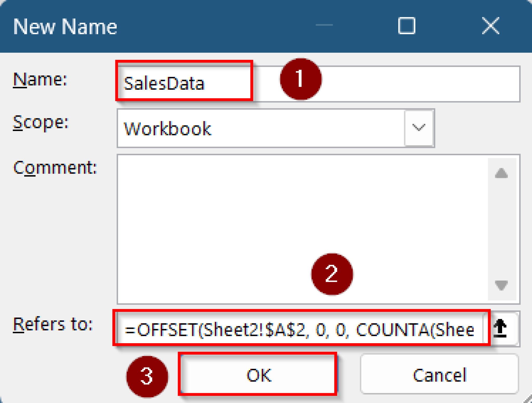Click the OK button
Screen dimensions: 532x403
pyautogui.click(x=258, y=375)
